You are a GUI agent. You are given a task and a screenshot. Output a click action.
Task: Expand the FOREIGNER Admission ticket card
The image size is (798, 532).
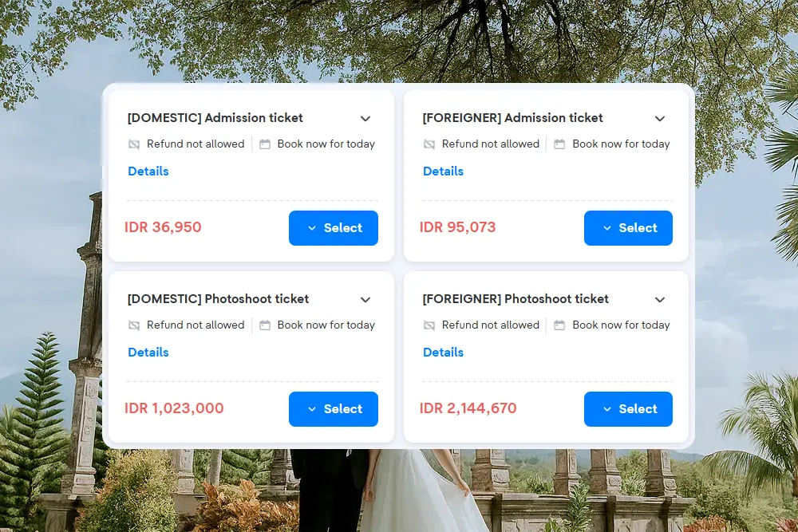tap(660, 118)
